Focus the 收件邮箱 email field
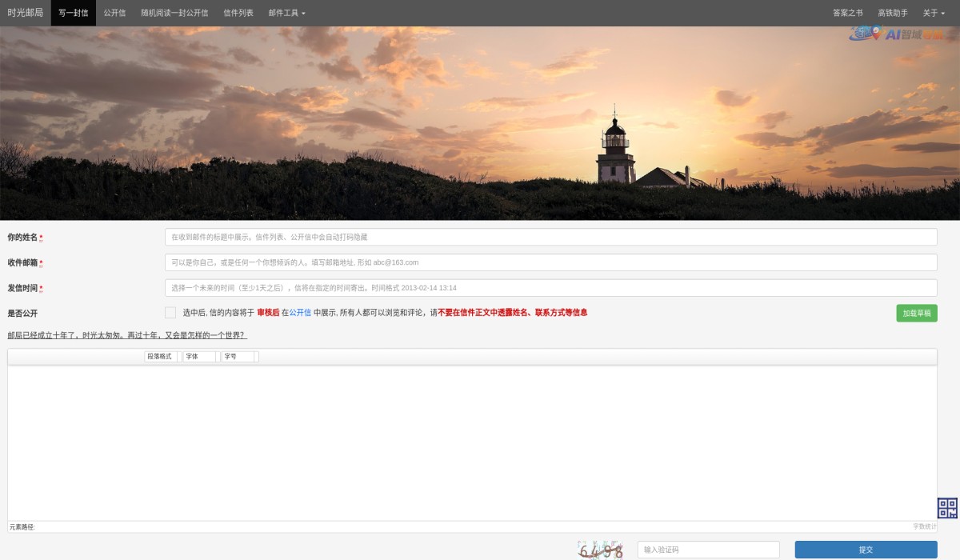Image resolution: width=960 pixels, height=560 pixels. (550, 262)
